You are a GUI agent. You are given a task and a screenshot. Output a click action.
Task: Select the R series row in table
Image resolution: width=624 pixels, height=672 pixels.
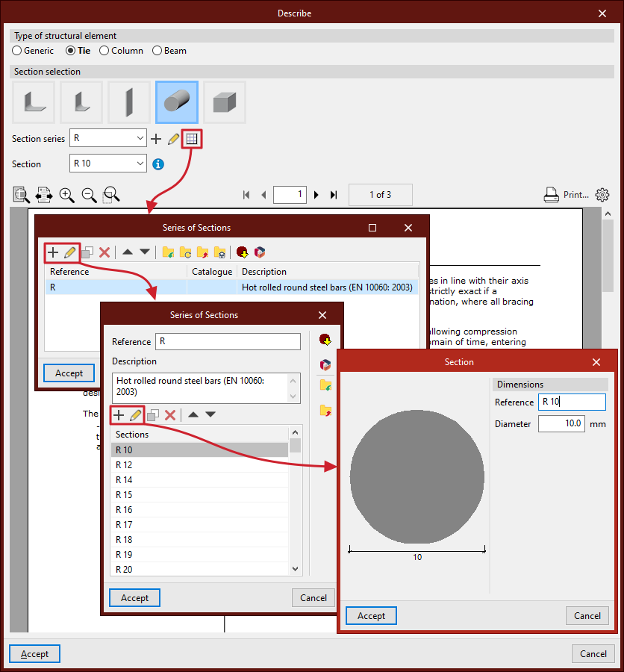pyautogui.click(x=231, y=287)
